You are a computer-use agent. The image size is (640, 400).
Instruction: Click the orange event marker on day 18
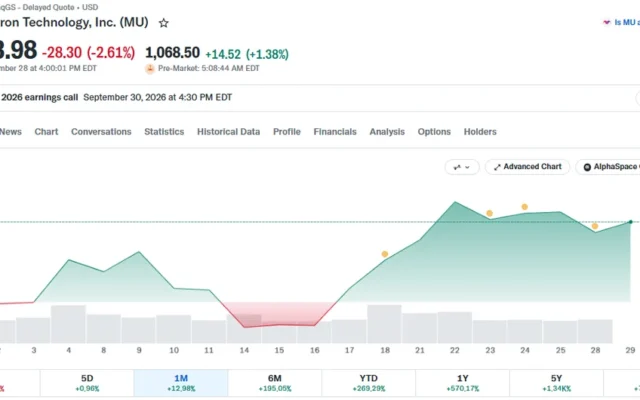point(384,254)
